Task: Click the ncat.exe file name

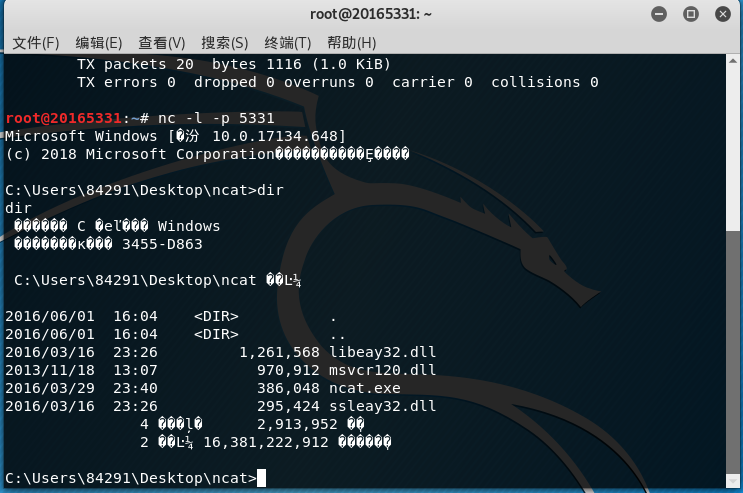Action: pos(365,388)
